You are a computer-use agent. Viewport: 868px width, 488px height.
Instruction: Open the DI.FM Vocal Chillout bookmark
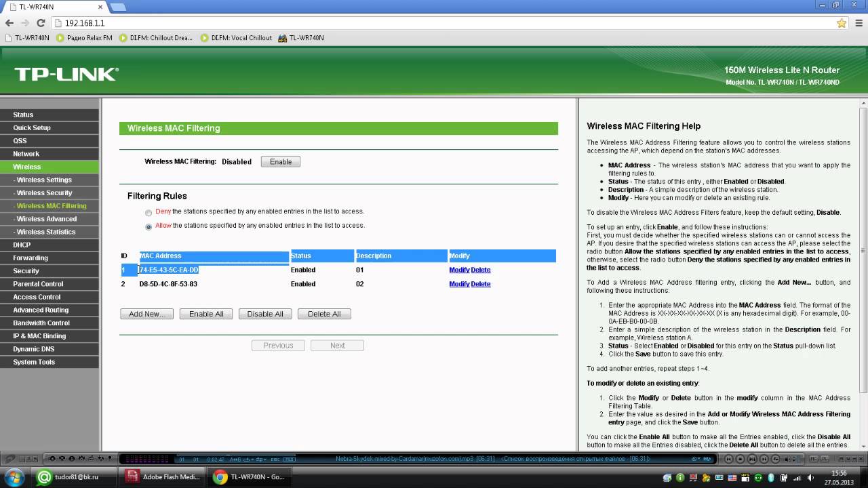[237, 38]
